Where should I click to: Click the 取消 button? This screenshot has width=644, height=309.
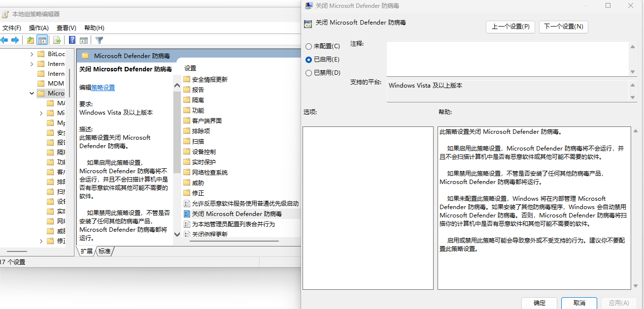[x=579, y=303]
